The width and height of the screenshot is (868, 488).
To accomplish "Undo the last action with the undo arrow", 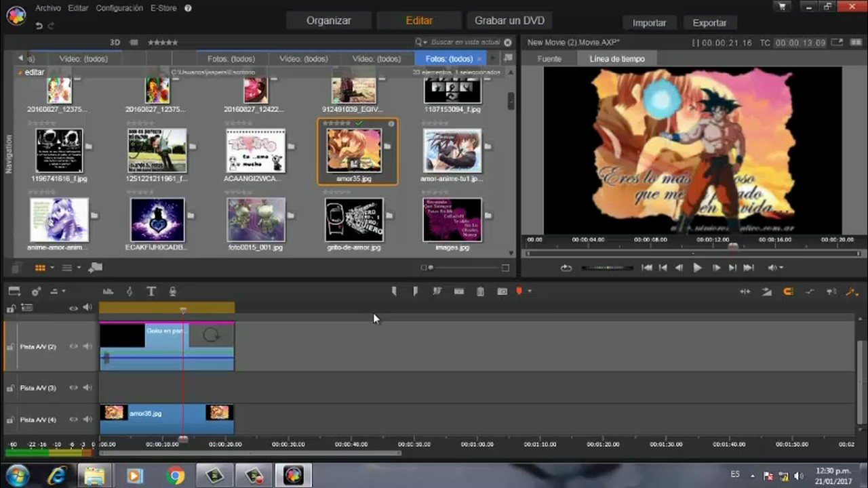I will [x=39, y=25].
